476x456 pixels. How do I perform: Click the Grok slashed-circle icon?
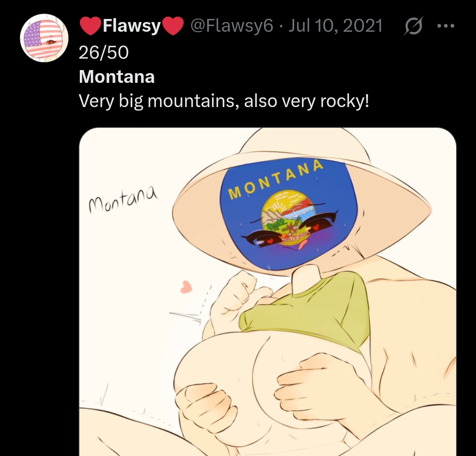(413, 26)
